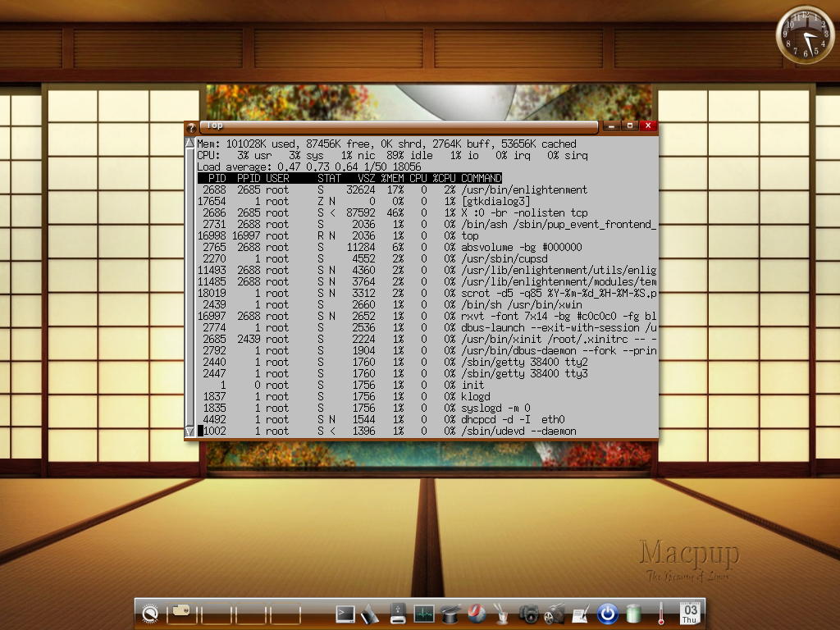Open the magic hat wizard icon
The height and width of the screenshot is (630, 840).
(x=450, y=614)
